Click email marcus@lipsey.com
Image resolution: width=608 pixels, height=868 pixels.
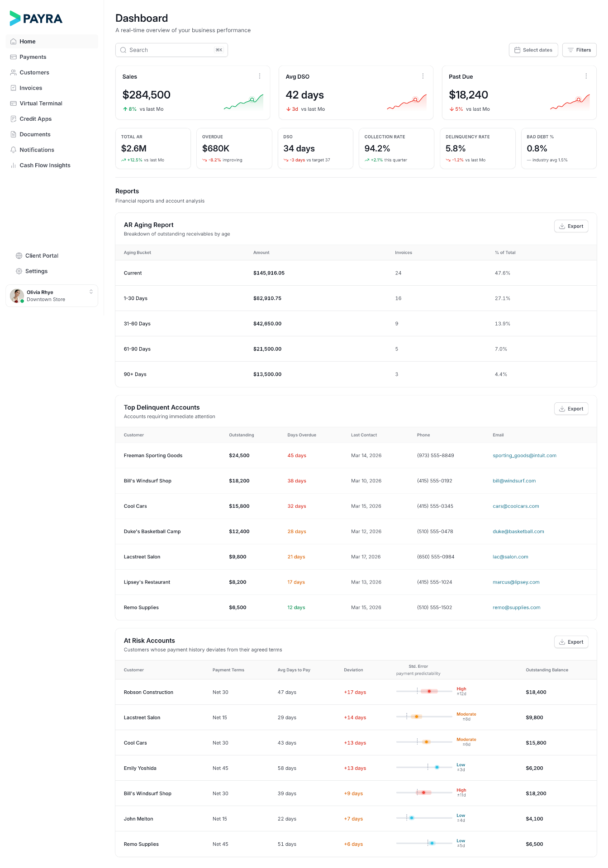516,582
